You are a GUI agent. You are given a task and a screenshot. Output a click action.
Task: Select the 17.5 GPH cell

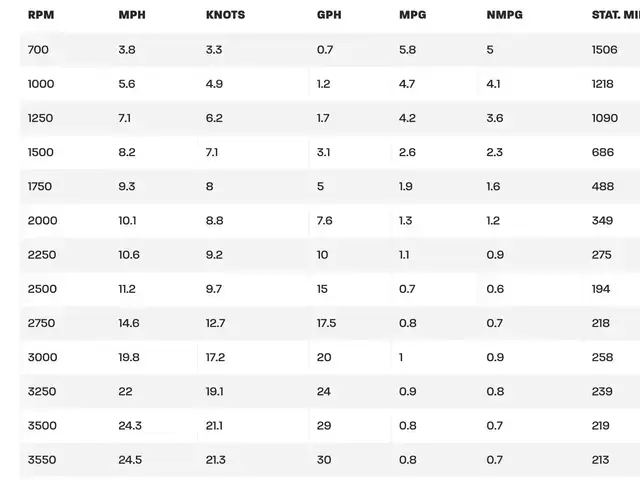326,323
